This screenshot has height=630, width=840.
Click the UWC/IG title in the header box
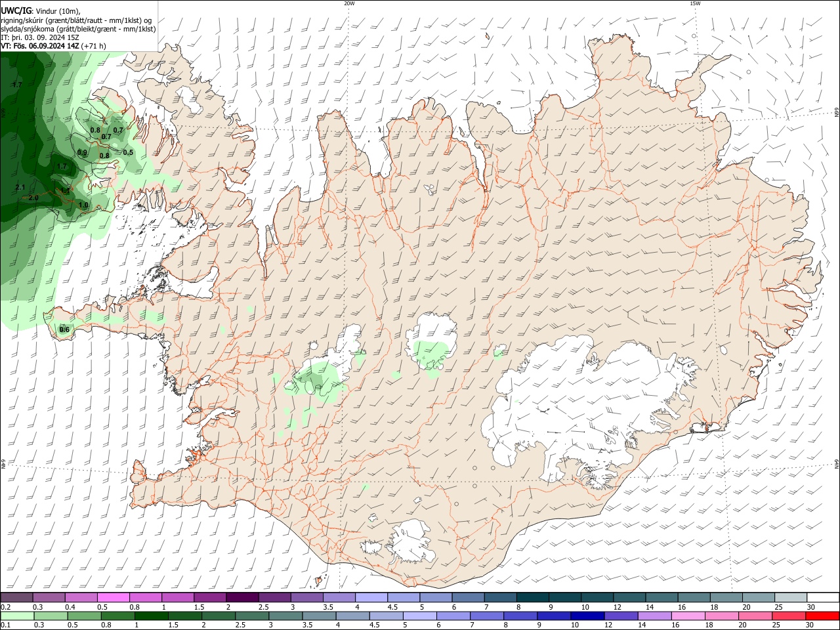point(16,10)
